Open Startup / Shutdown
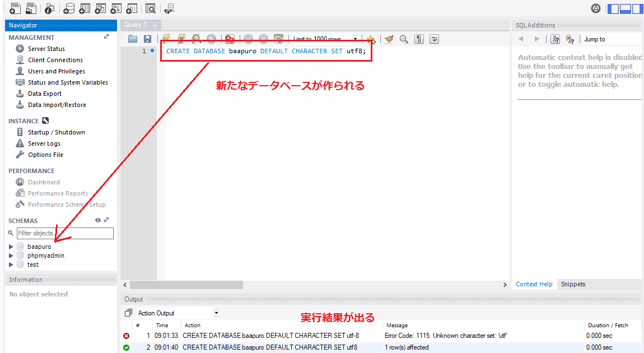This screenshot has height=353, width=644. (x=56, y=132)
